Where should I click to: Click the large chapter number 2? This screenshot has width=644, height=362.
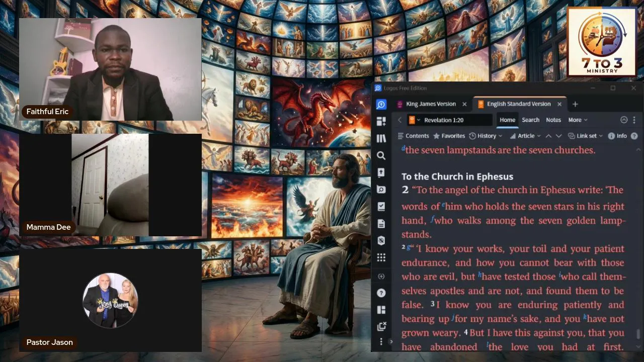pos(406,190)
